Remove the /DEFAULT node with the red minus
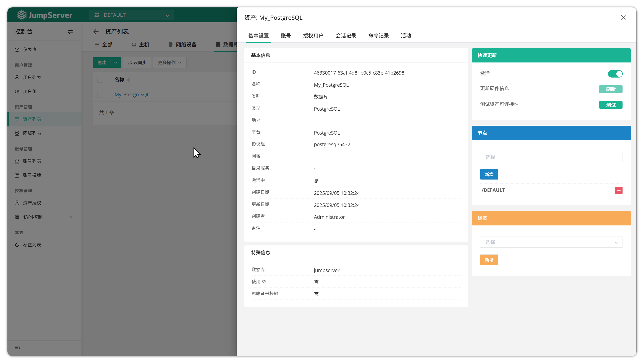The image size is (644, 361). tap(619, 190)
